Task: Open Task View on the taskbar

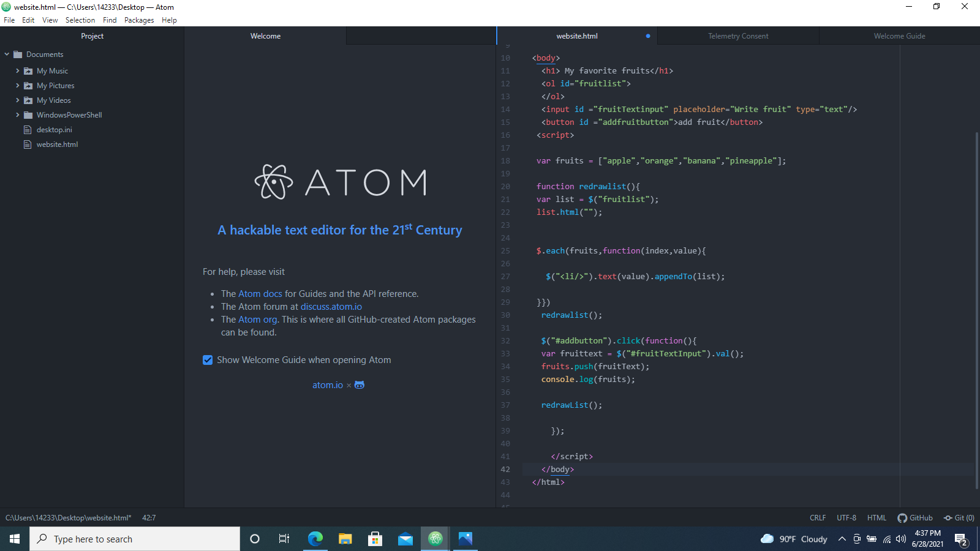Action: point(284,539)
